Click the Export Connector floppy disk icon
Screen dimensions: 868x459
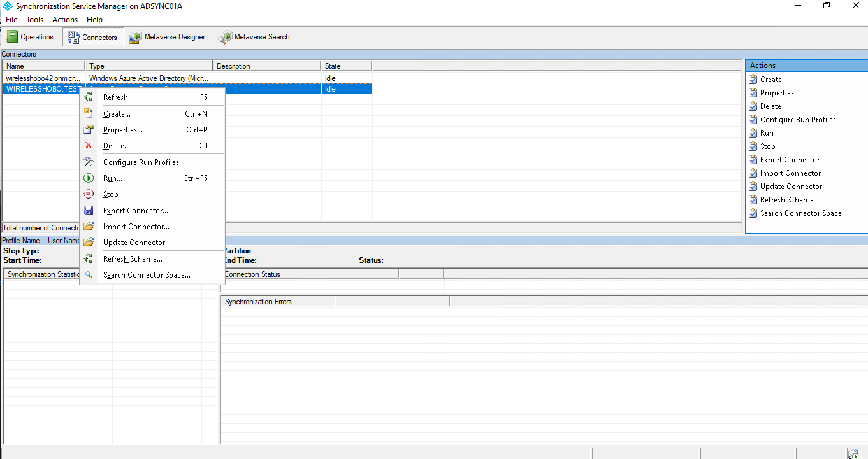coord(89,211)
